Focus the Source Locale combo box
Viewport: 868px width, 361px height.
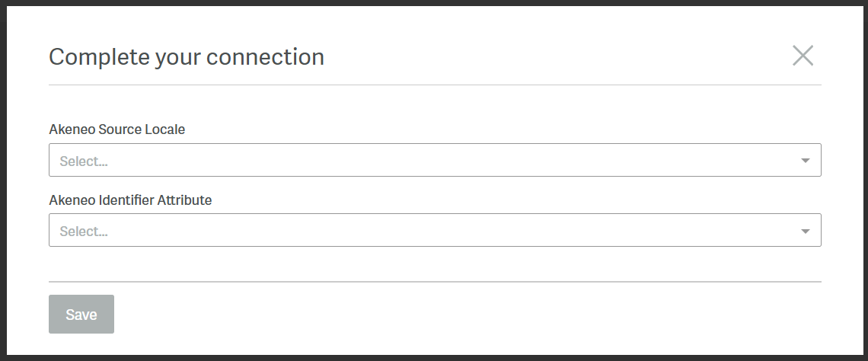(434, 161)
